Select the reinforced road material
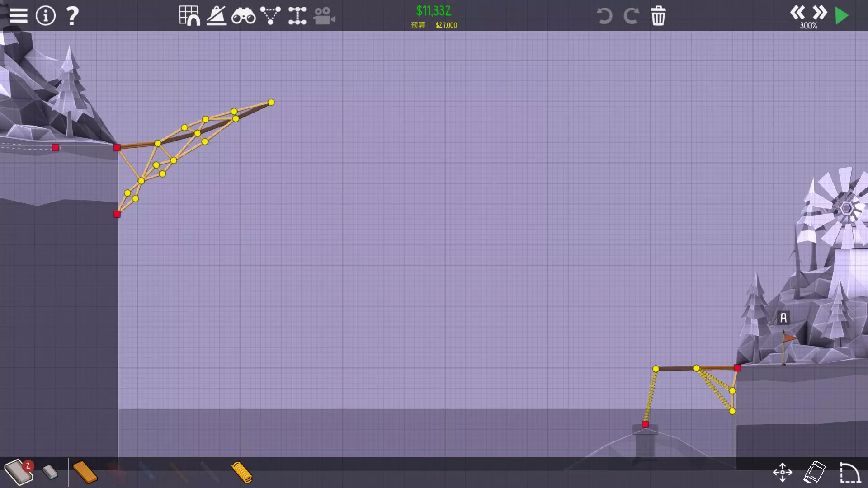 click(50, 472)
